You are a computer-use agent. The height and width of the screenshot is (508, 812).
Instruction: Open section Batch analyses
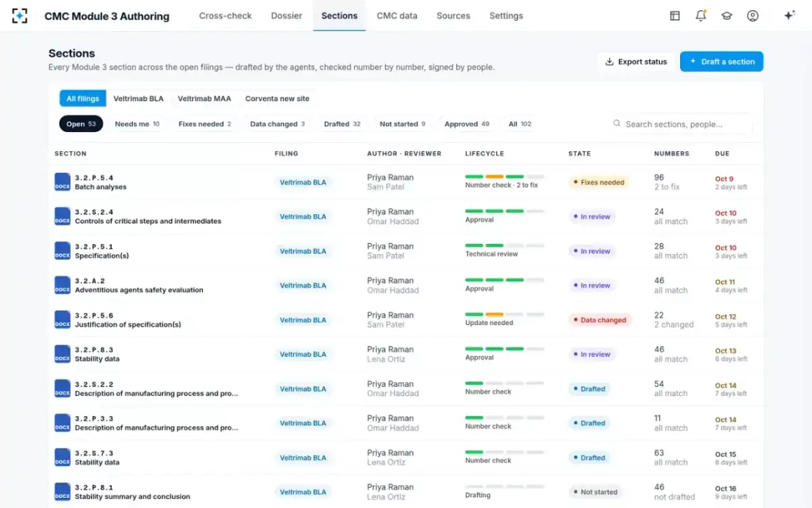tap(101, 187)
